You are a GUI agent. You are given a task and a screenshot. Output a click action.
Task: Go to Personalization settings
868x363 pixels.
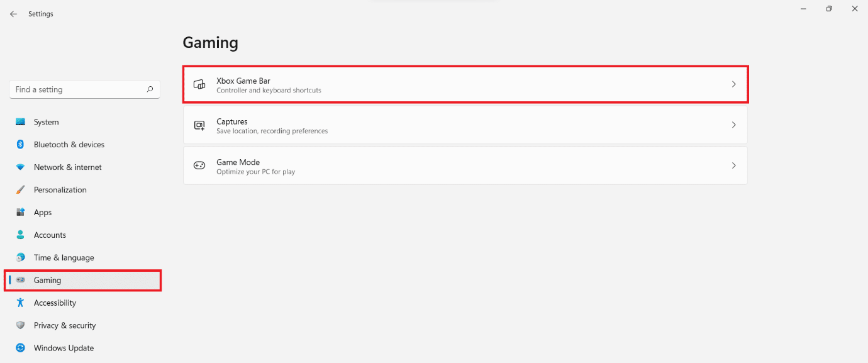(x=60, y=190)
